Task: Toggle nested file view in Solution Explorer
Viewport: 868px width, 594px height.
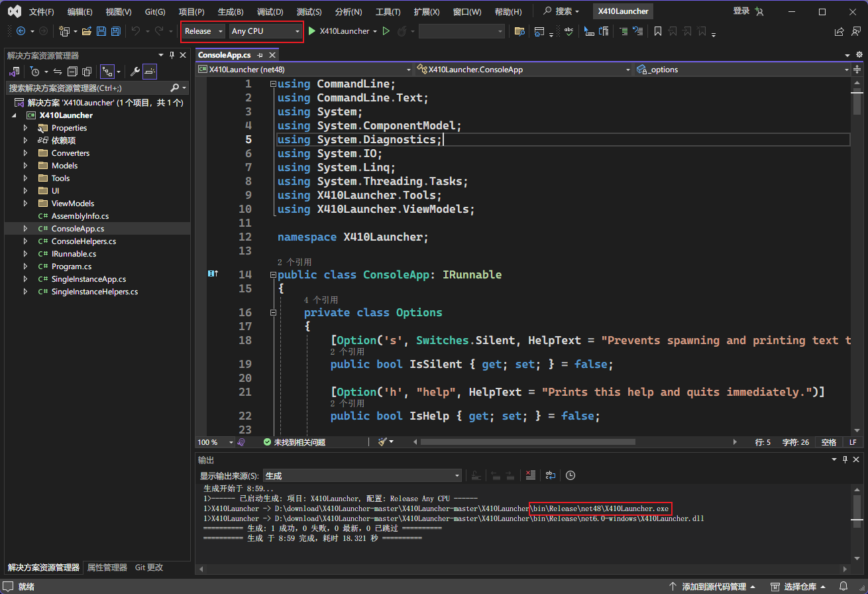Action: [107, 72]
